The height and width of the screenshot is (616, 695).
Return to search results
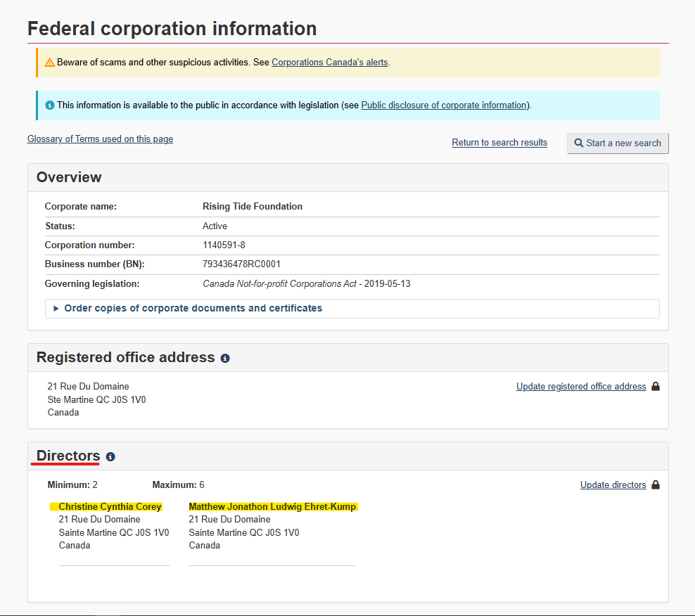[499, 143]
